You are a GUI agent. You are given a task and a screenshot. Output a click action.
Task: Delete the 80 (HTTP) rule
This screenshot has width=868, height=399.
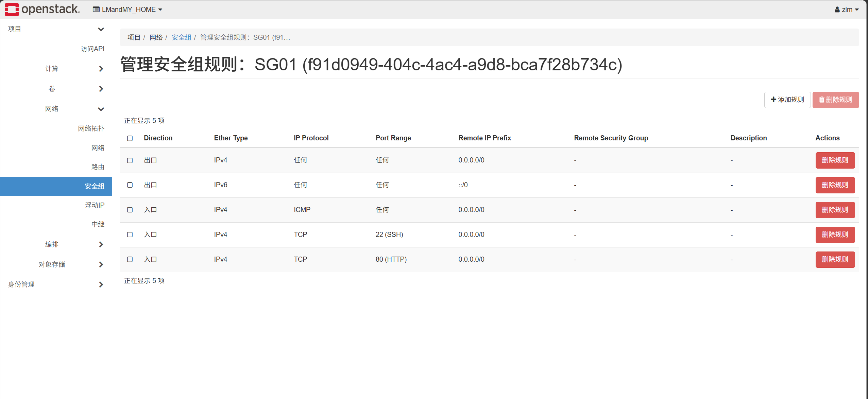pyautogui.click(x=835, y=259)
